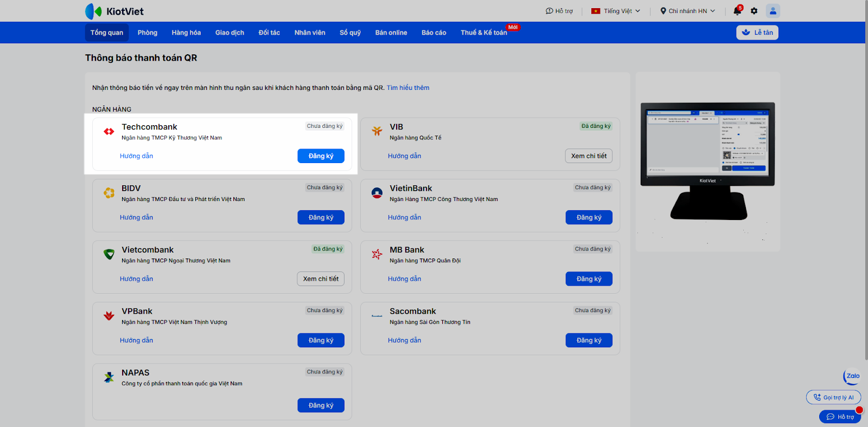Call the AI assistant via Gọi trợ lý AI
868x427 pixels.
[x=834, y=398]
